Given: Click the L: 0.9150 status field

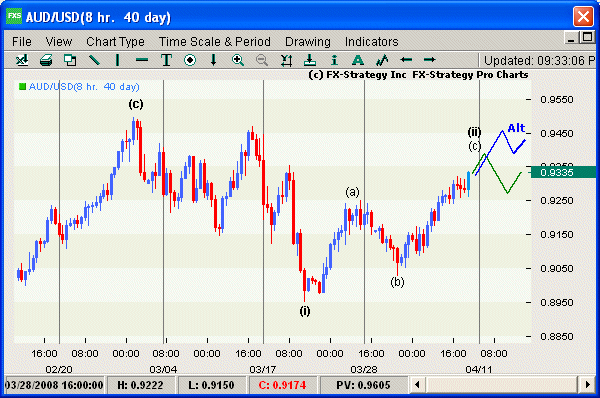Looking at the screenshot, I should pyautogui.click(x=211, y=385).
